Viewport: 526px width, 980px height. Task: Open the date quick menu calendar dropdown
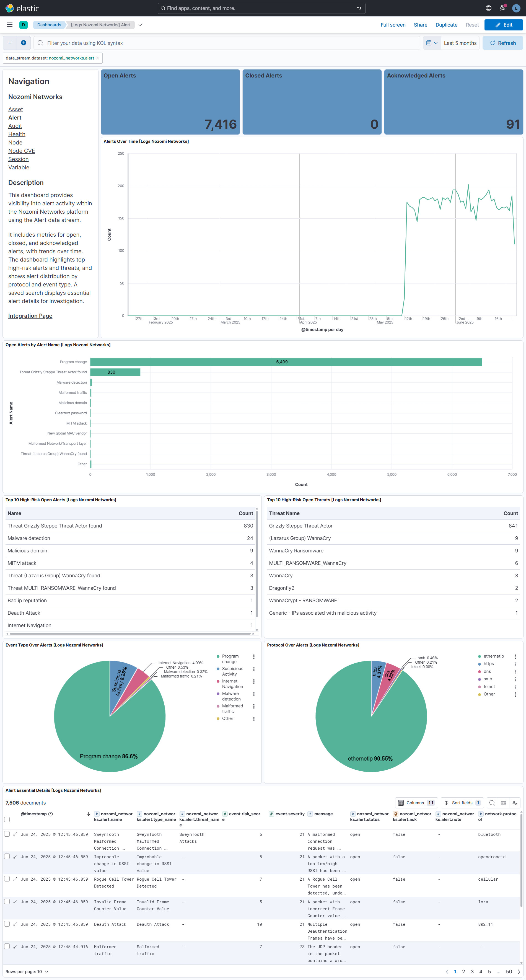[432, 43]
